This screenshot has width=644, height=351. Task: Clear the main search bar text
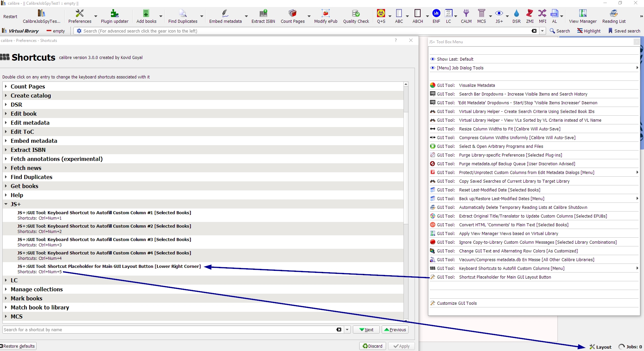pos(534,31)
